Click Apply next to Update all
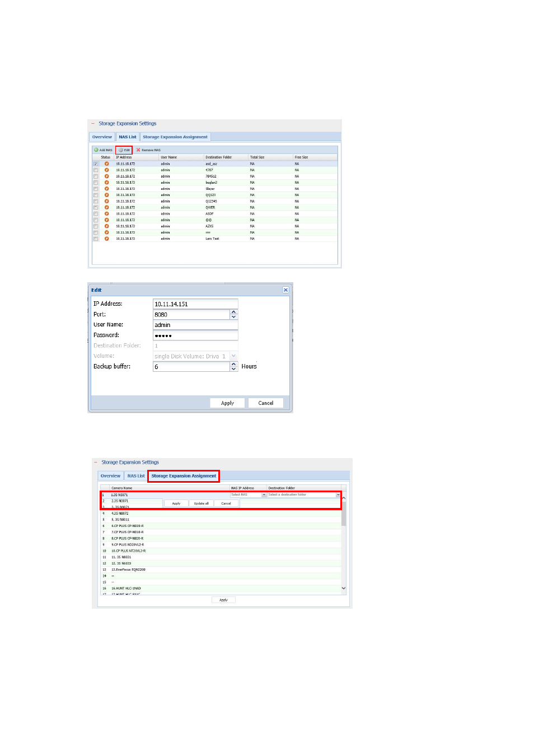The height and width of the screenshot is (756, 534). point(176,503)
